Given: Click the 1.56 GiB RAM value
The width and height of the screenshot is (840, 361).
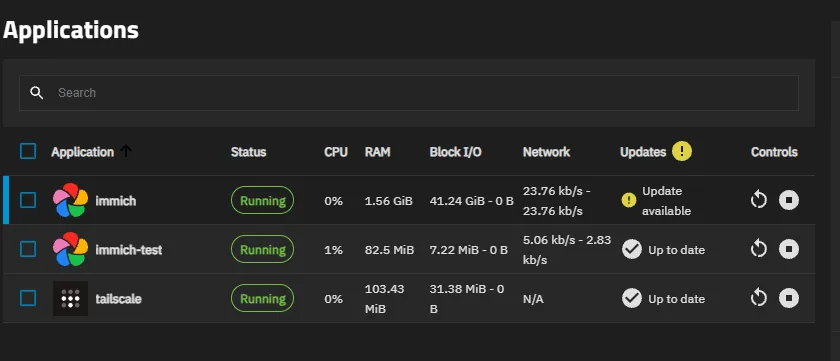Looking at the screenshot, I should (x=389, y=201).
